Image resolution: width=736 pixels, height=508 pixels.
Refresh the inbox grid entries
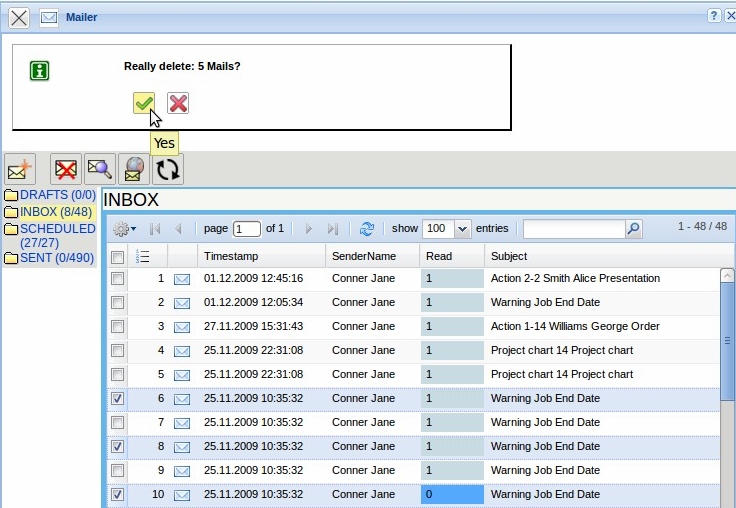(x=367, y=229)
